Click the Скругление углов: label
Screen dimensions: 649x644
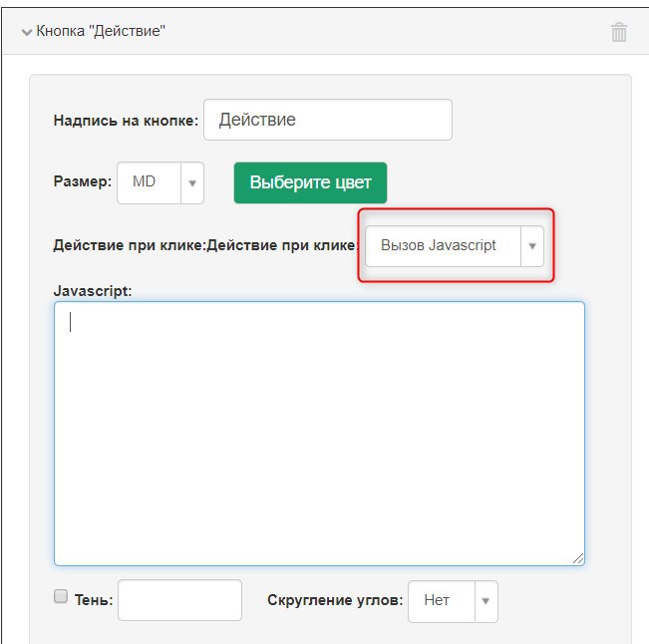(335, 600)
